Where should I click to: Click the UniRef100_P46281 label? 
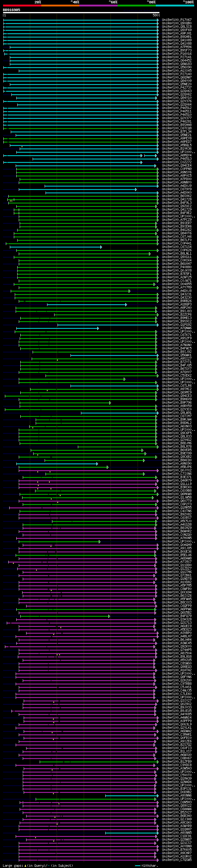click(x=176, y=121)
